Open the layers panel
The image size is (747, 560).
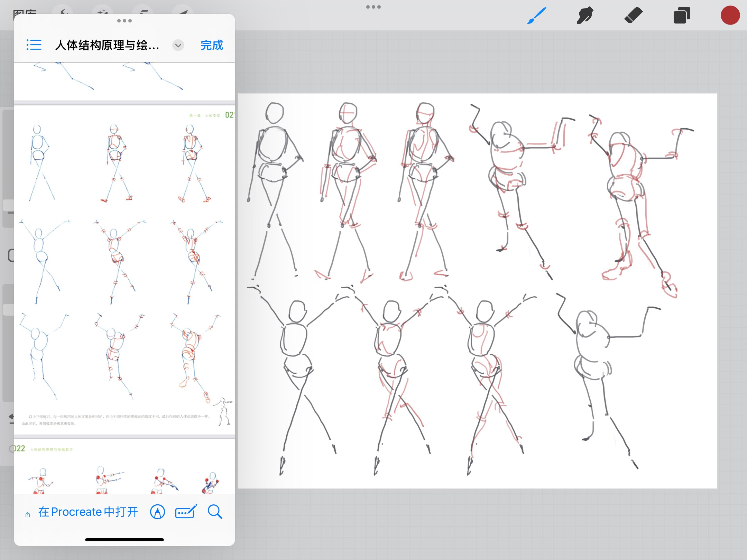(682, 16)
